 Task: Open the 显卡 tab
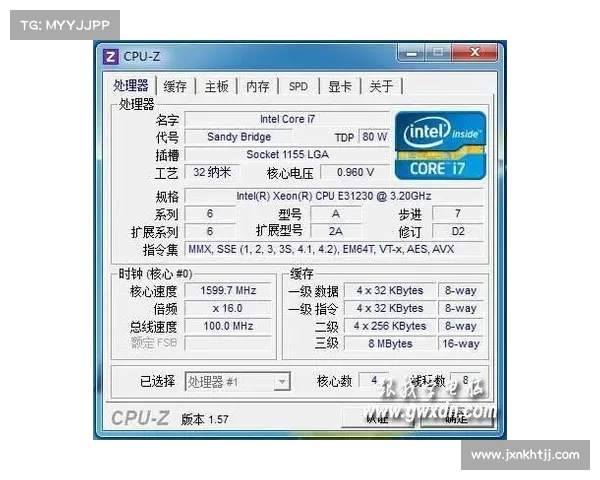tap(340, 87)
